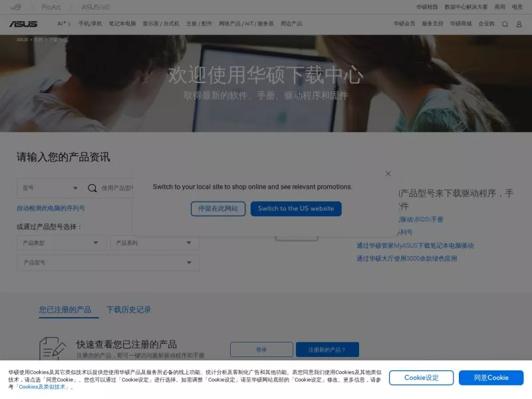The height and width of the screenshot is (399, 532).
Task: Open the 驱动\BIOS\手册 link
Action: click(x=421, y=219)
